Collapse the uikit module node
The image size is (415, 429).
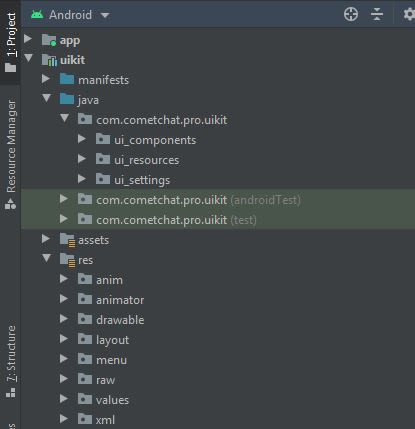(29, 58)
